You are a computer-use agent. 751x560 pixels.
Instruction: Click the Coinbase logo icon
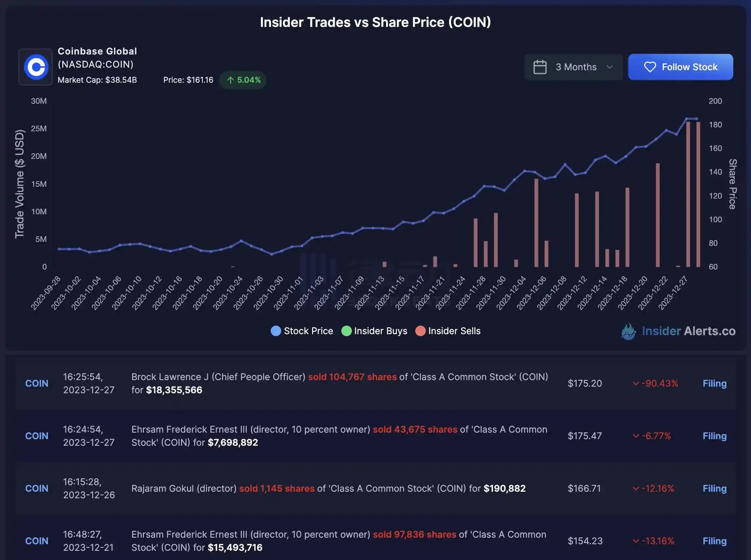pyautogui.click(x=36, y=67)
